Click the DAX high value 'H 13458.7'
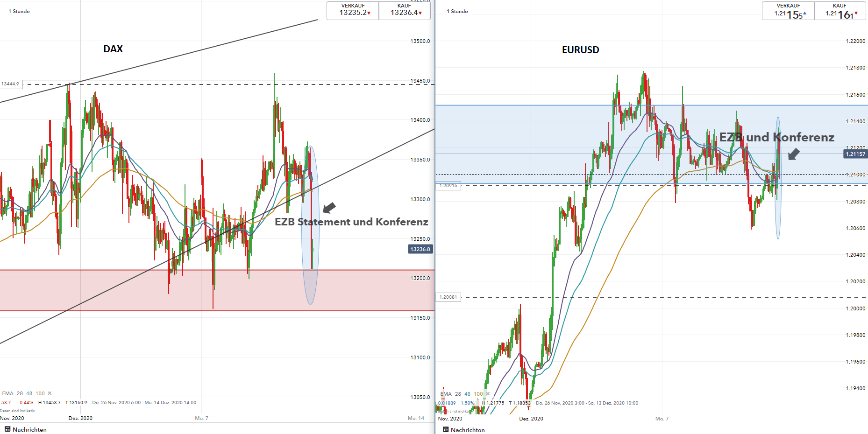 click(50, 402)
